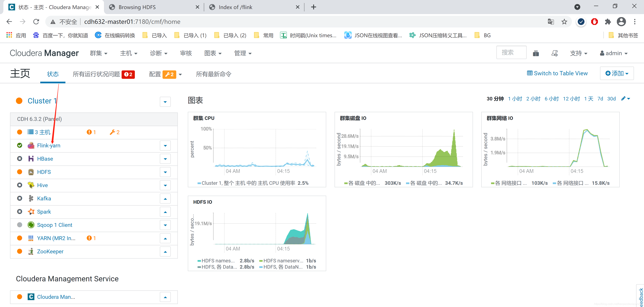Click the Cloudera Management Service icon
The width and height of the screenshot is (644, 307).
point(31,297)
